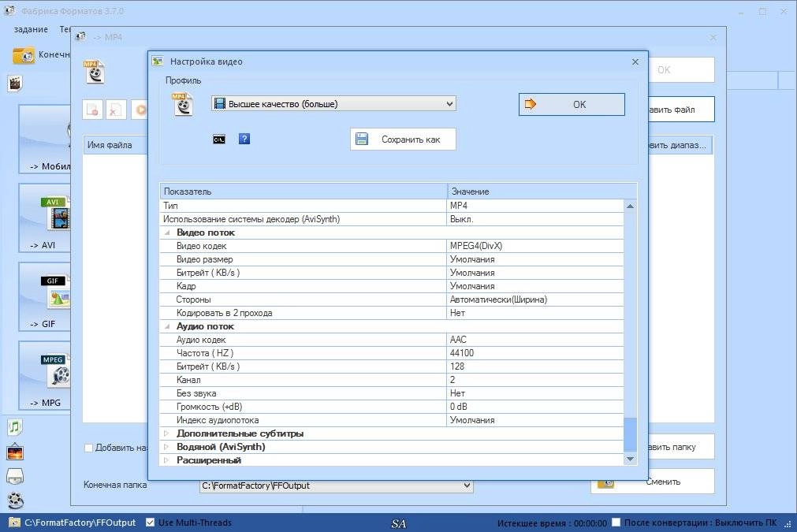Collapse the Видео поток section

coord(166,233)
